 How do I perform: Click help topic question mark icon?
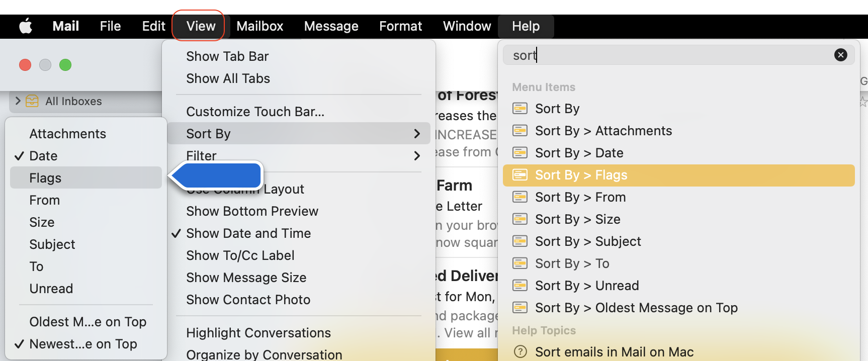(520, 352)
